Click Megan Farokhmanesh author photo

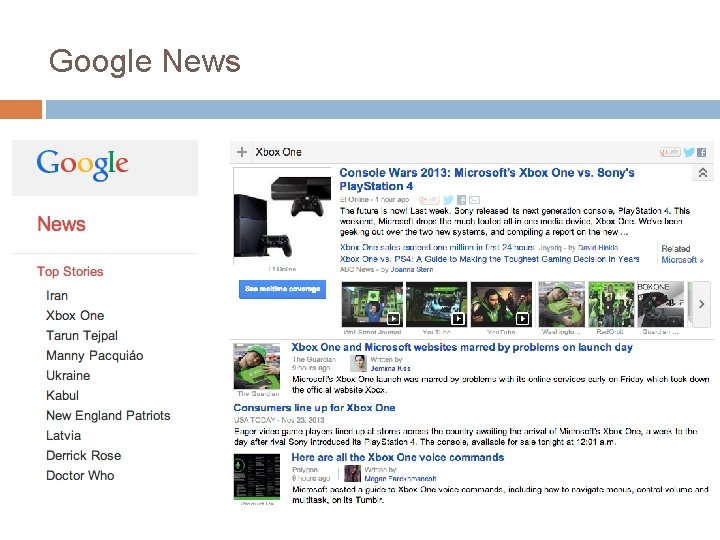pyautogui.click(x=352, y=473)
